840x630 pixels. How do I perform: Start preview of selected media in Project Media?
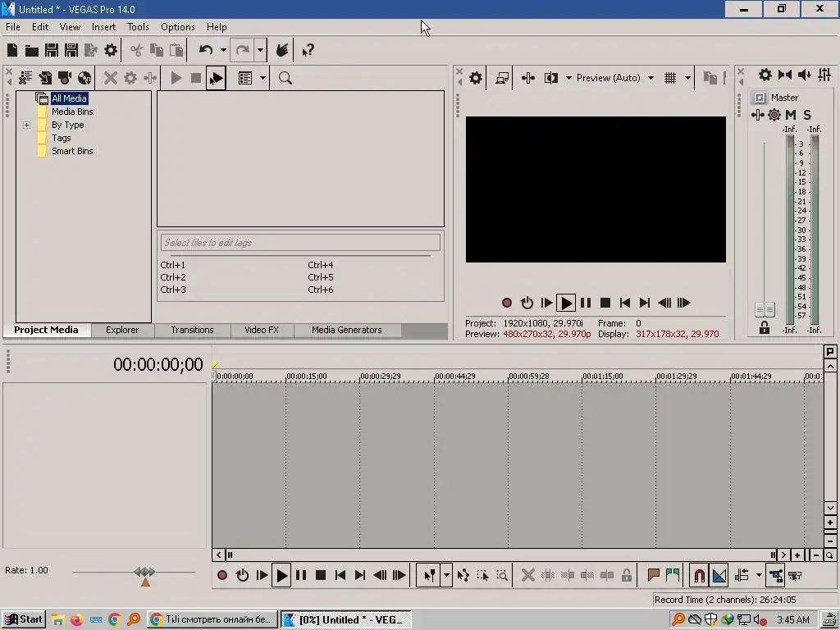pos(176,78)
